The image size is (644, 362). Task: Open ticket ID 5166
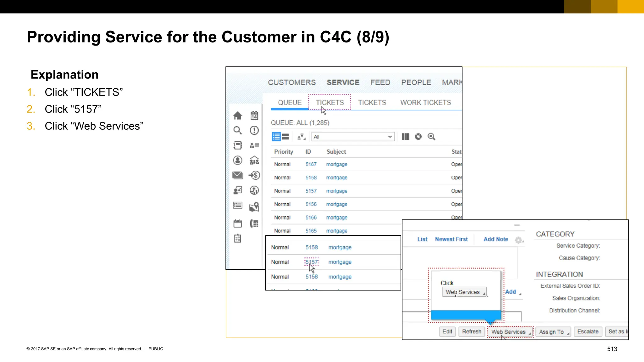coord(311,217)
